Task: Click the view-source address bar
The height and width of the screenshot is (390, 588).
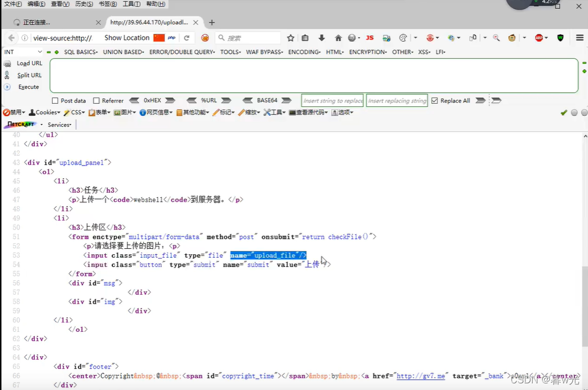Action: [x=62, y=38]
